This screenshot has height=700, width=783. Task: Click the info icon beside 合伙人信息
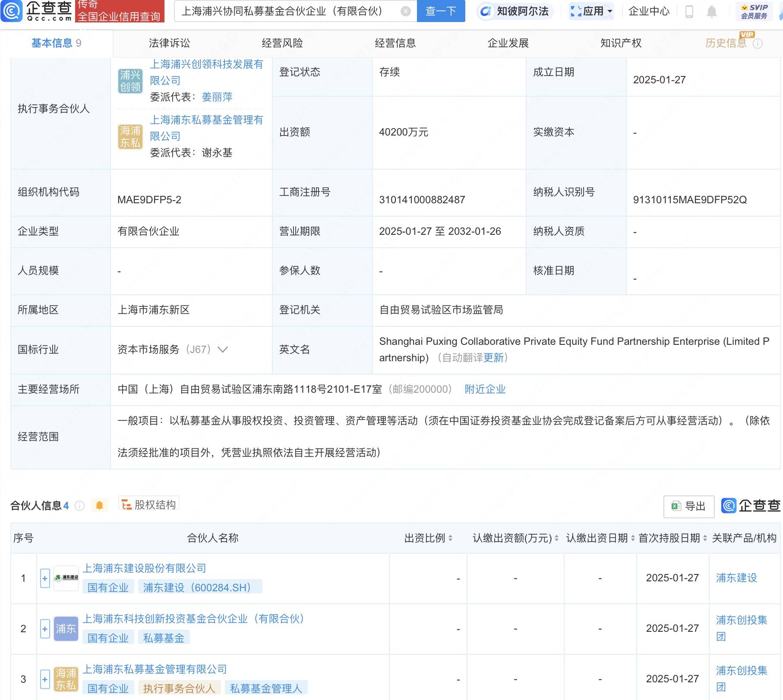click(x=80, y=505)
